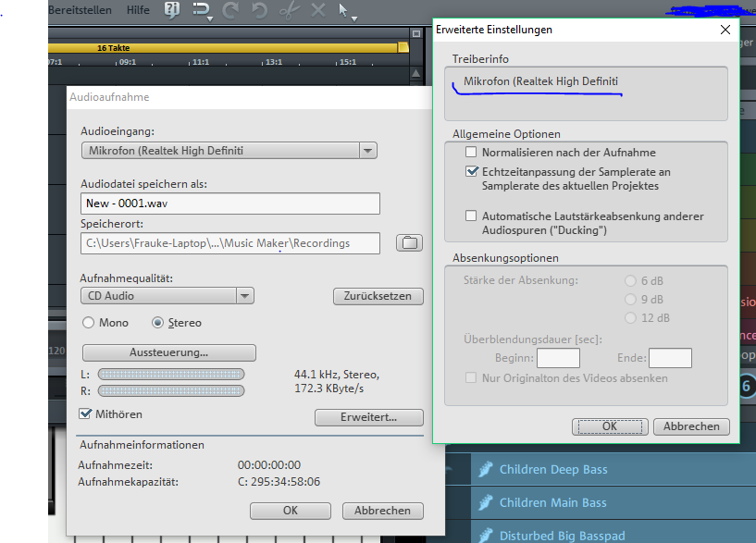This screenshot has width=756, height=543.
Task: Click the L channel level meter
Action: click(x=171, y=374)
